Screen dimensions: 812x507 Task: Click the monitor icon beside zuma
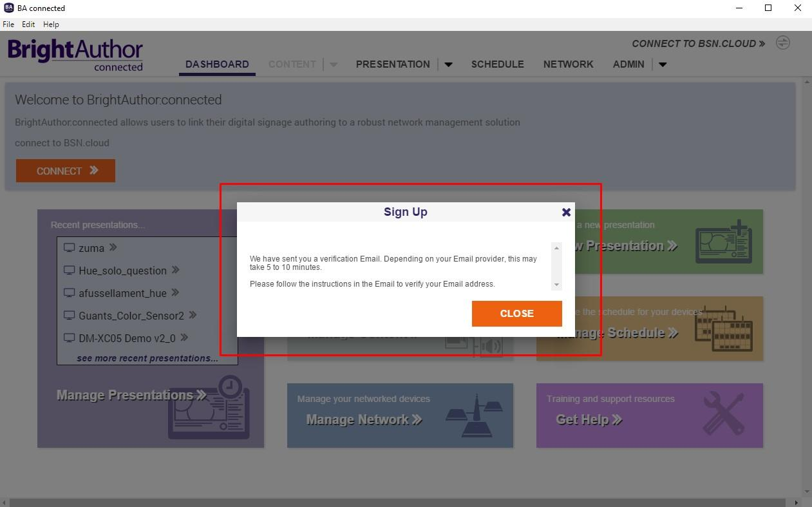pos(70,248)
